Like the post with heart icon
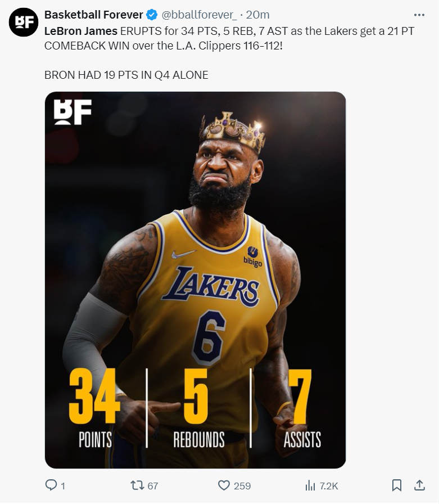The width and height of the screenshot is (439, 504). click(224, 485)
